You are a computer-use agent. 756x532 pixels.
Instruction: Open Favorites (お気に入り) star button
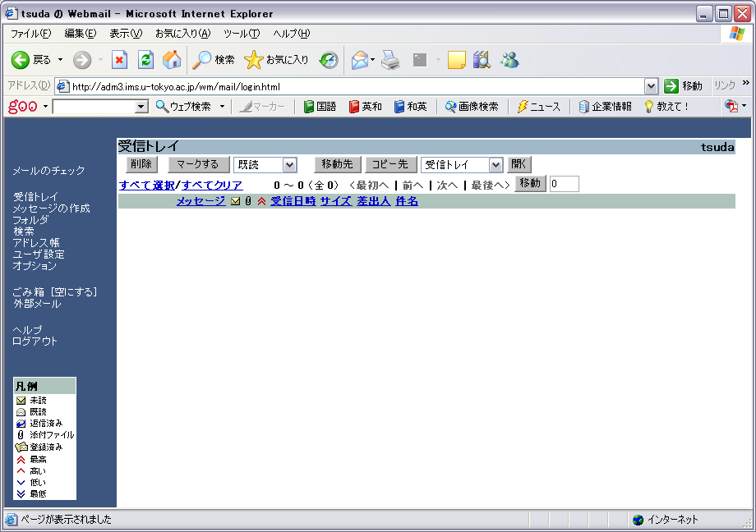(276, 60)
